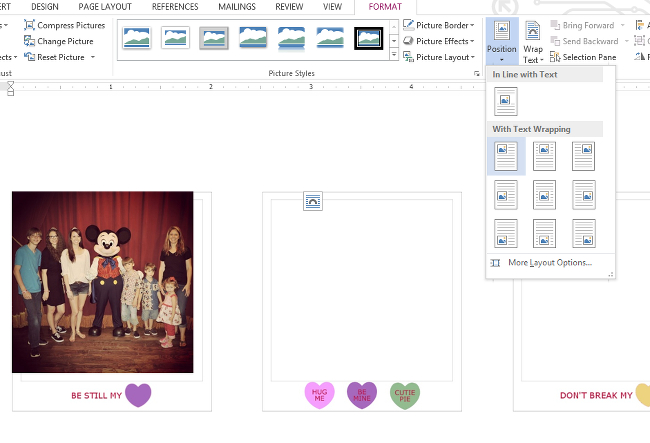Switch to the VIEW tab
650x443 pixels.
(332, 7)
